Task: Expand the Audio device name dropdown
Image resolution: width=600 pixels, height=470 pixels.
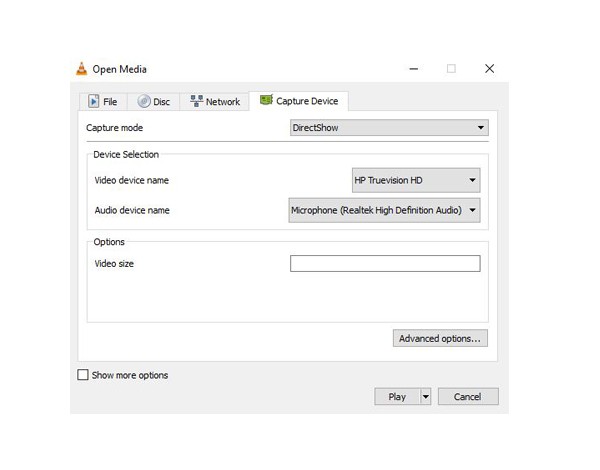Action: 384,210
